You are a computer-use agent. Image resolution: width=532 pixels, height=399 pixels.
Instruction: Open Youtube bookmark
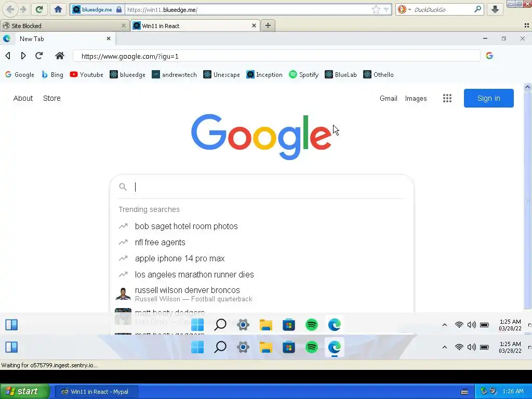click(x=87, y=75)
